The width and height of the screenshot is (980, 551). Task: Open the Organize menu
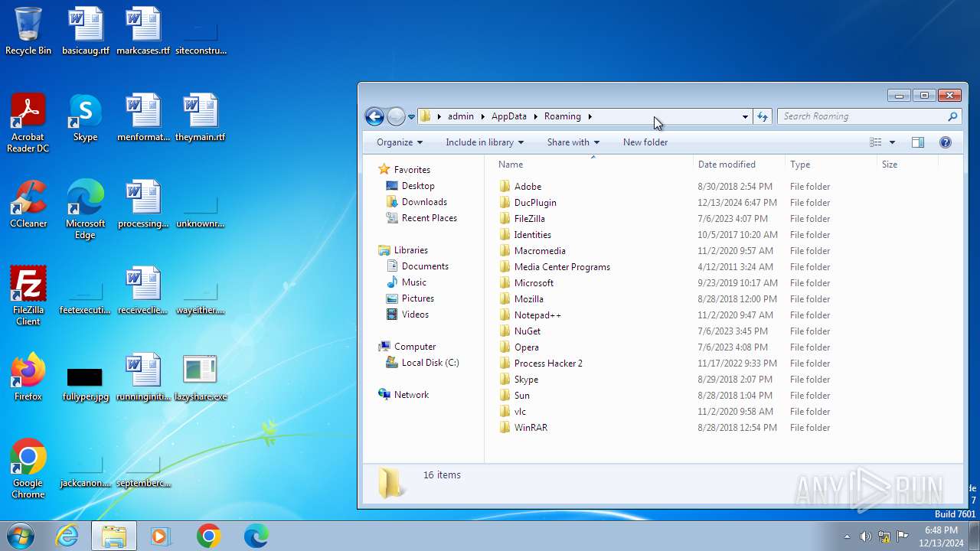[x=400, y=142]
